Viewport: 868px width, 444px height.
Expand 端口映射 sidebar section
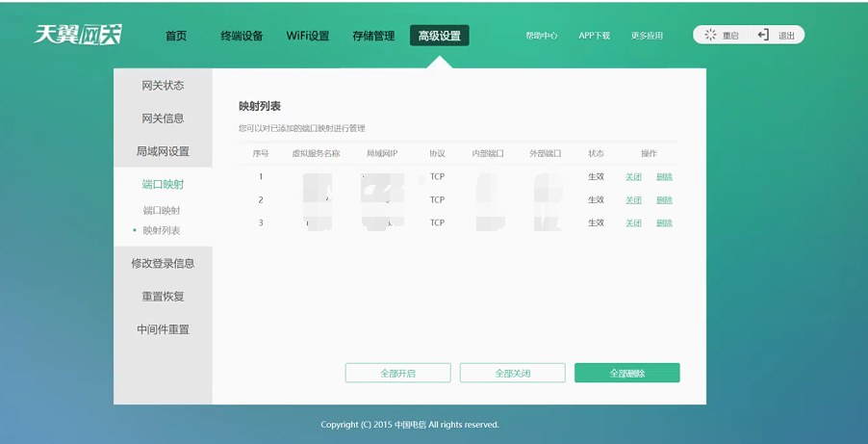click(163, 184)
